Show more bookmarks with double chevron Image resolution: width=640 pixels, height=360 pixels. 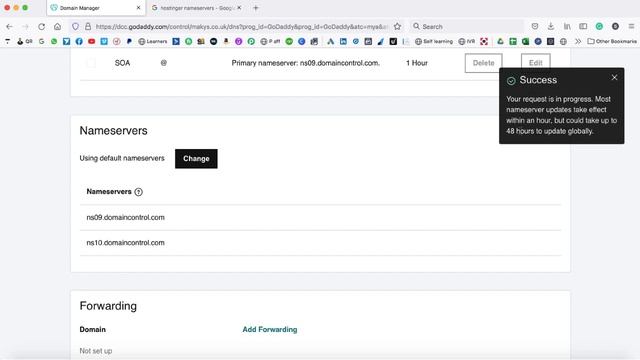click(x=578, y=41)
